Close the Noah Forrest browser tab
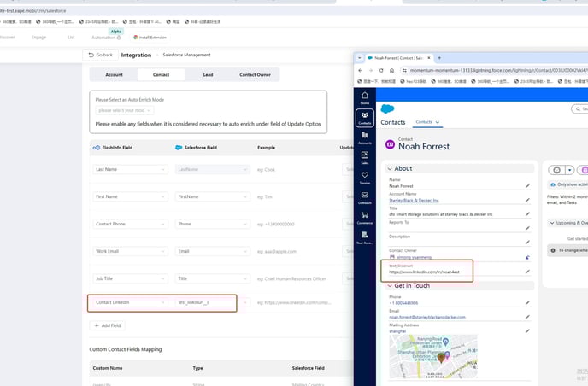This screenshot has width=588, height=386. (x=429, y=58)
